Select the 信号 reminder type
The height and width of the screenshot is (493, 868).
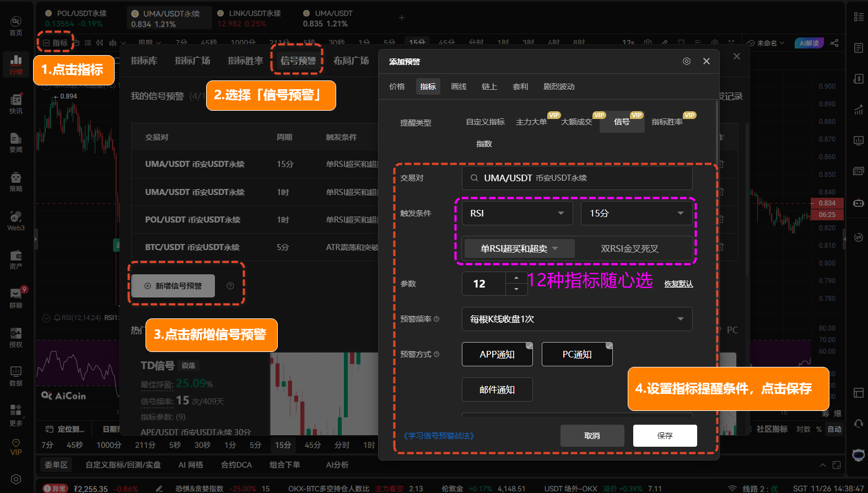tap(622, 122)
